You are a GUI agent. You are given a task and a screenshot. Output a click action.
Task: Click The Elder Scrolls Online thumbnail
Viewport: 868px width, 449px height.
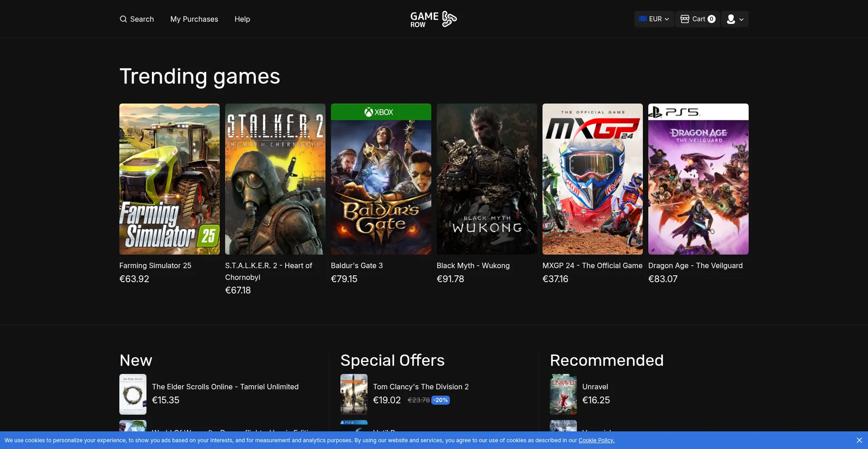(x=133, y=394)
